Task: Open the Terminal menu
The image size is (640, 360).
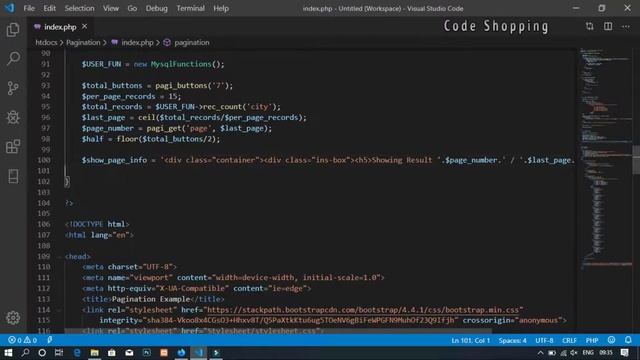Action: pyautogui.click(x=190, y=8)
